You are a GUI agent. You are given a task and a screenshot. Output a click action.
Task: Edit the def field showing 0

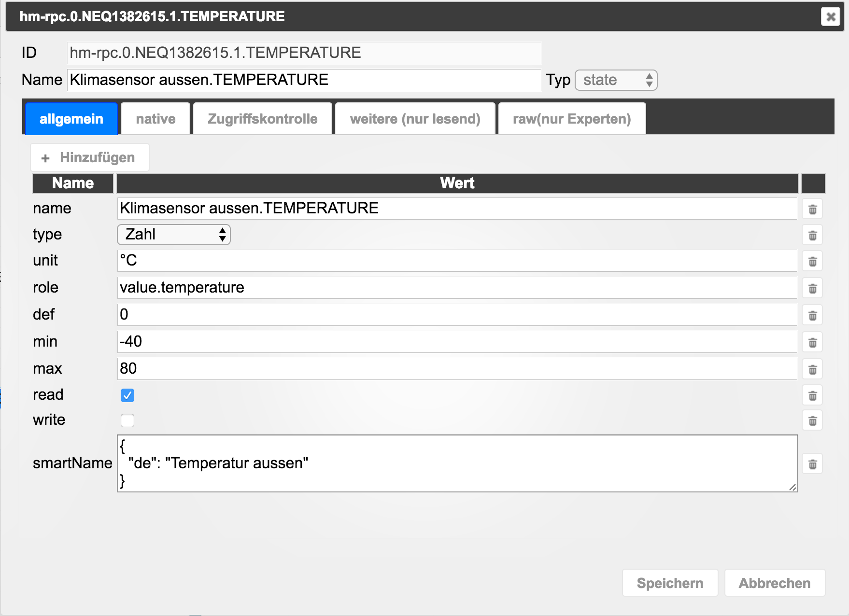pos(457,315)
